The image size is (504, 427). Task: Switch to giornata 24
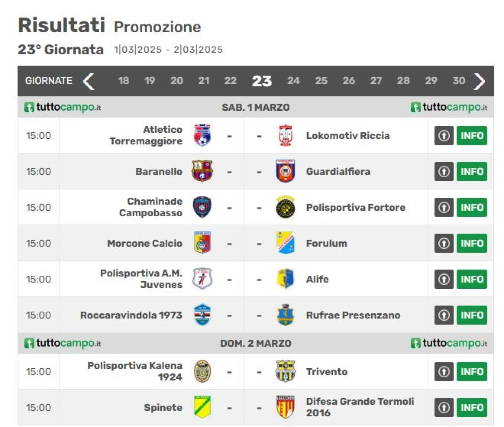[x=293, y=81]
